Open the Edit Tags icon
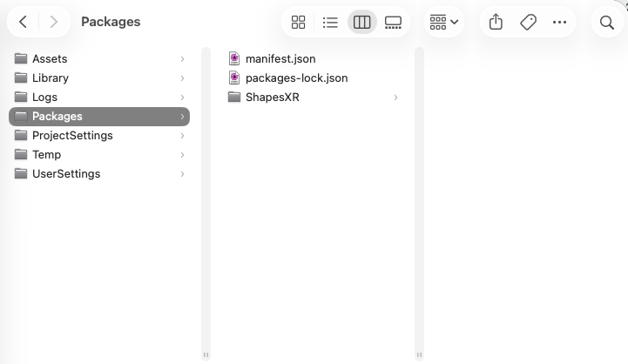Image resolution: width=628 pixels, height=364 pixels. [528, 23]
